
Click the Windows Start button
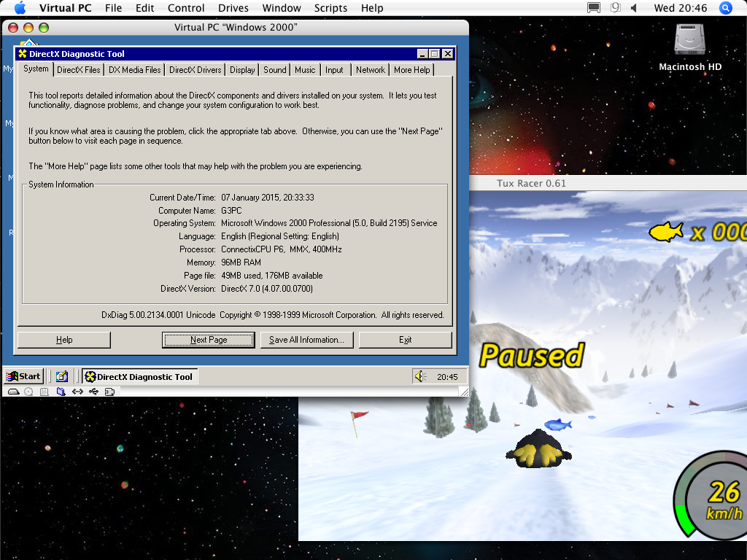[24, 377]
